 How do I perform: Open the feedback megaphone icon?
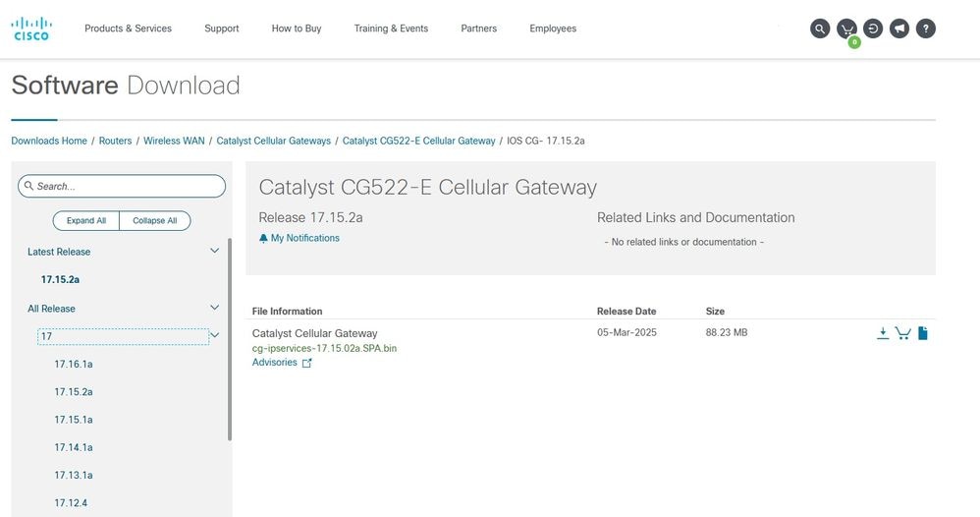tap(899, 29)
